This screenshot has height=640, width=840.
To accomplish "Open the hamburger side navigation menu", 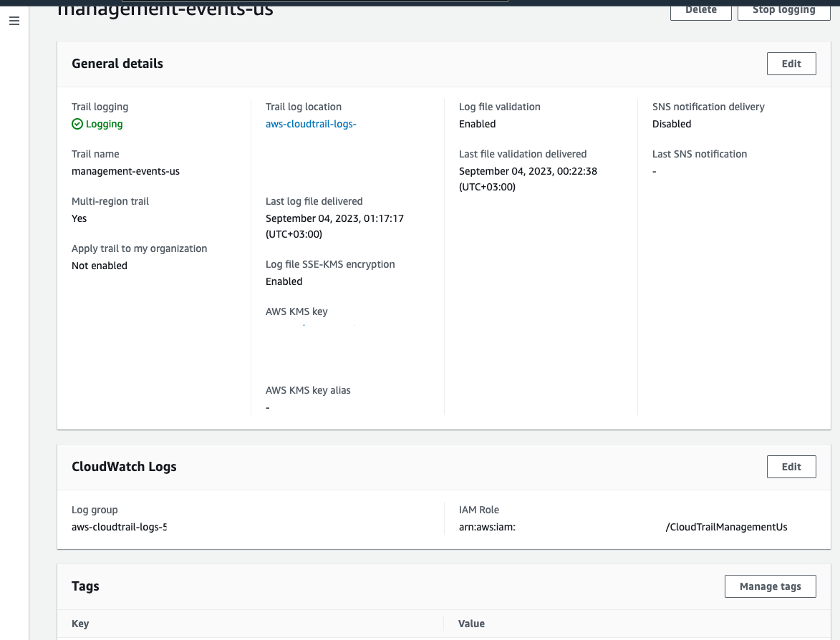I will click(14, 21).
